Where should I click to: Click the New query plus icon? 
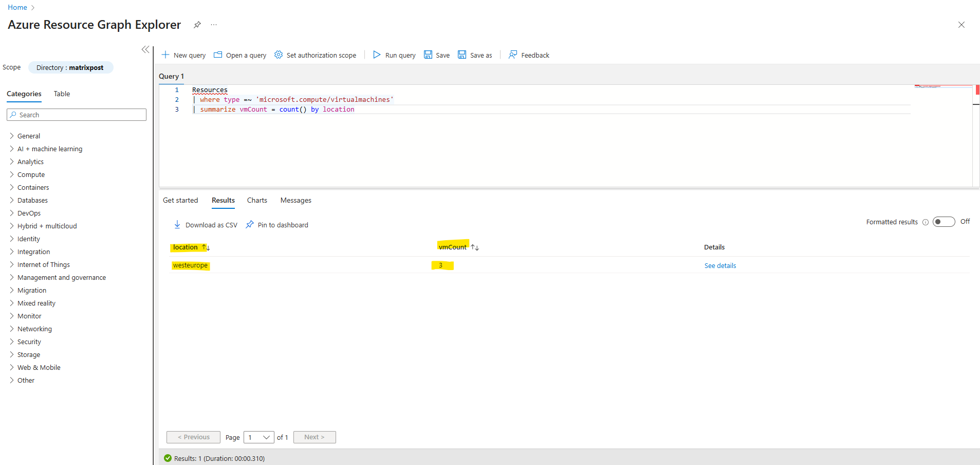point(165,55)
